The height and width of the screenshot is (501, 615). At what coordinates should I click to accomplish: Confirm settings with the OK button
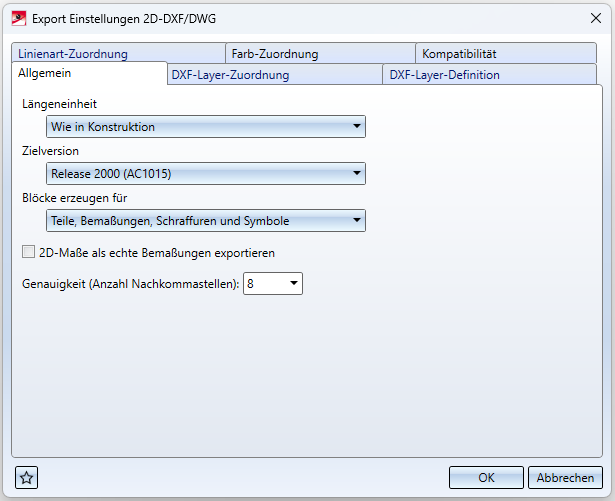(x=486, y=477)
